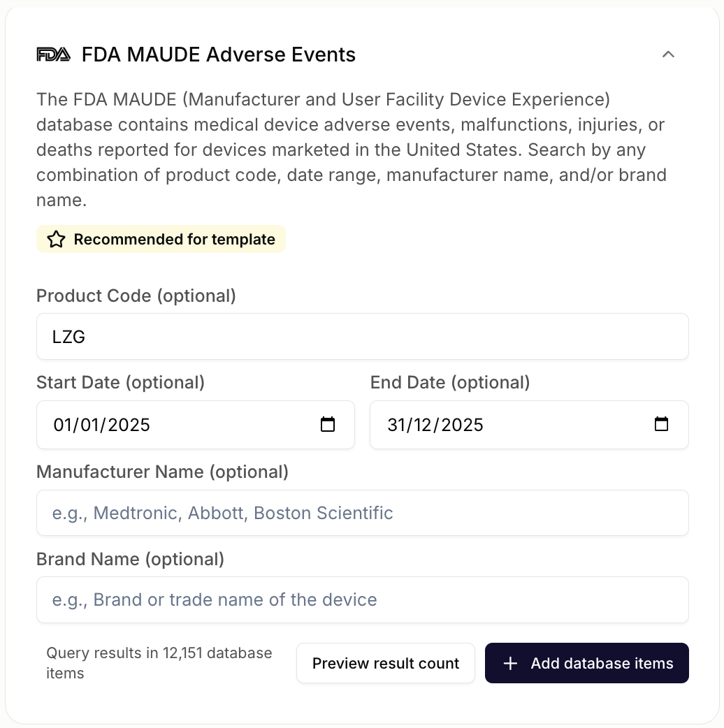Click the query results count text
724x728 pixels.
click(159, 662)
